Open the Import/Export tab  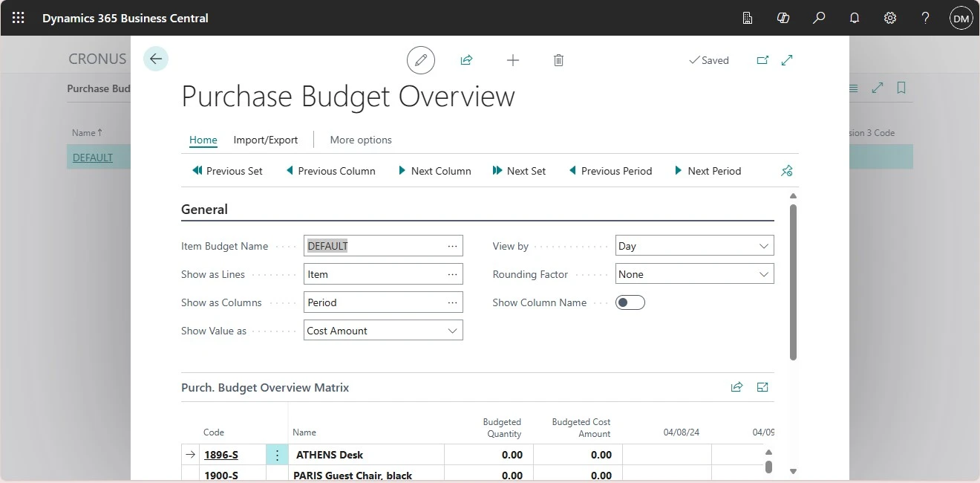[266, 140]
